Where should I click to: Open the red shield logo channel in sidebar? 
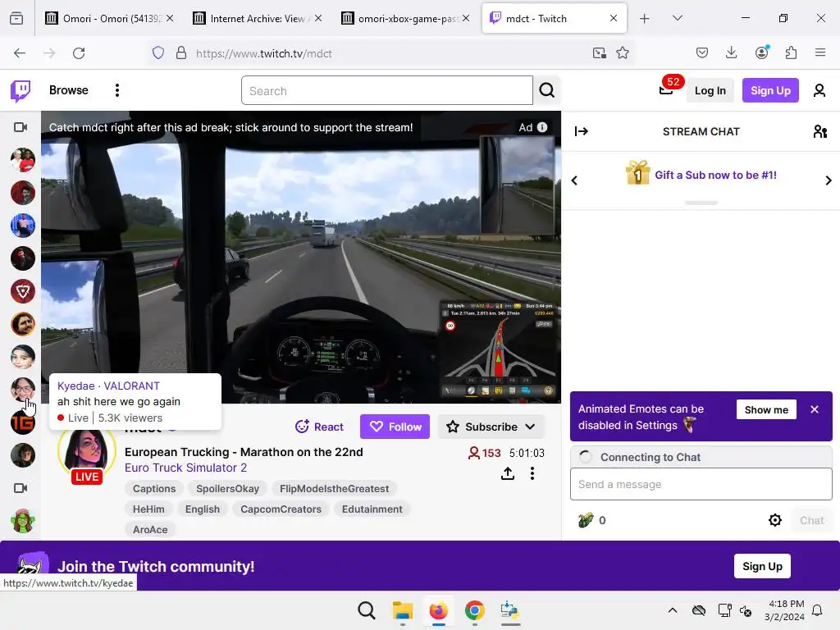(22, 291)
